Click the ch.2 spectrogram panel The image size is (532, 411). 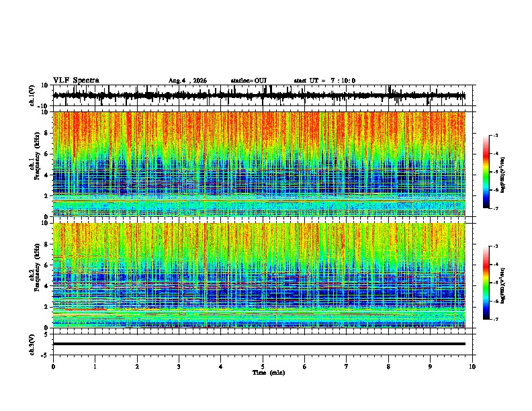[x=259, y=275]
